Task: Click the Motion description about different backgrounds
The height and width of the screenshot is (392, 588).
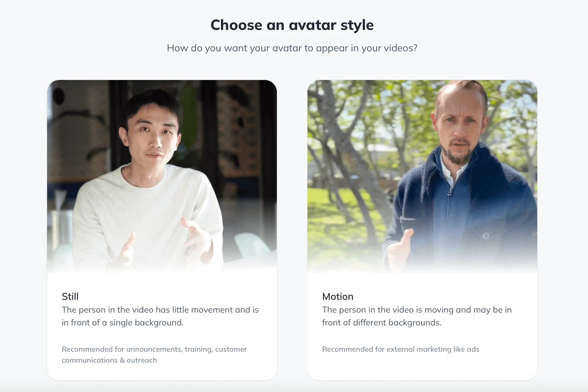Action: (x=417, y=316)
